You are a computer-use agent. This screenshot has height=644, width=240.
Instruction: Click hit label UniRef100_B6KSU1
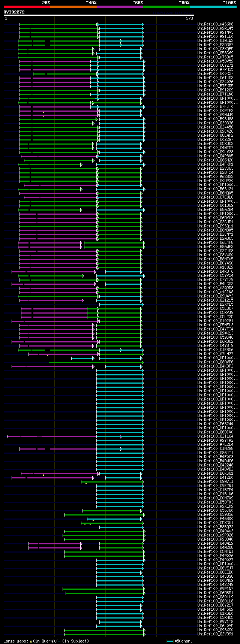coord(215,473)
